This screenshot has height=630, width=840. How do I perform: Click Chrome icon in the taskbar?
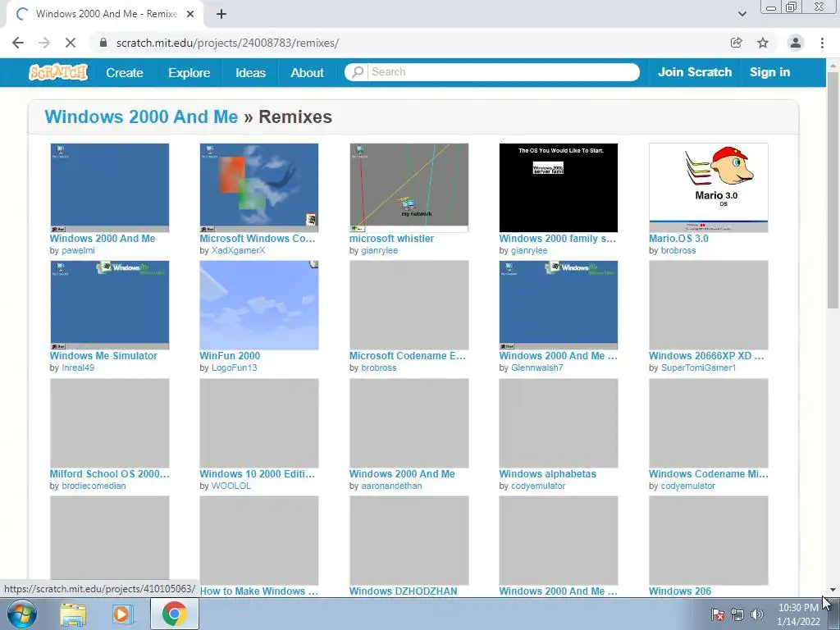point(174,614)
